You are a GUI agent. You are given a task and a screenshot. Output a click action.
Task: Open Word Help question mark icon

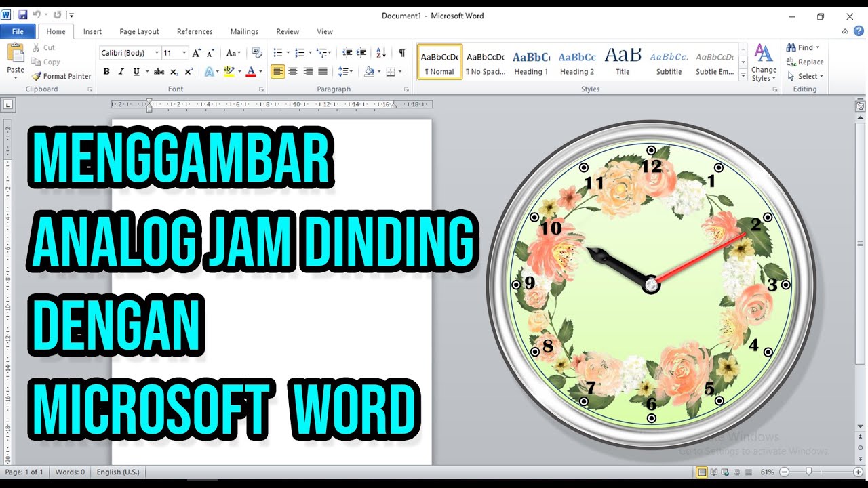click(859, 31)
